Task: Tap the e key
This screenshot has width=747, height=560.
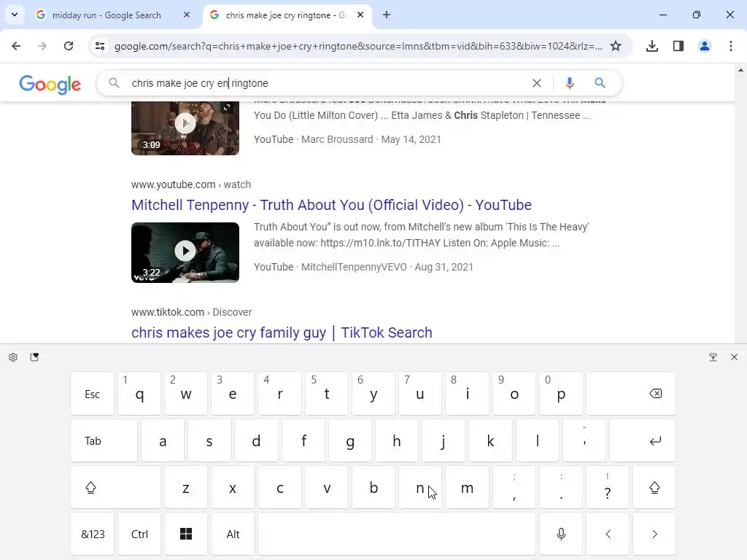Action: (233, 394)
